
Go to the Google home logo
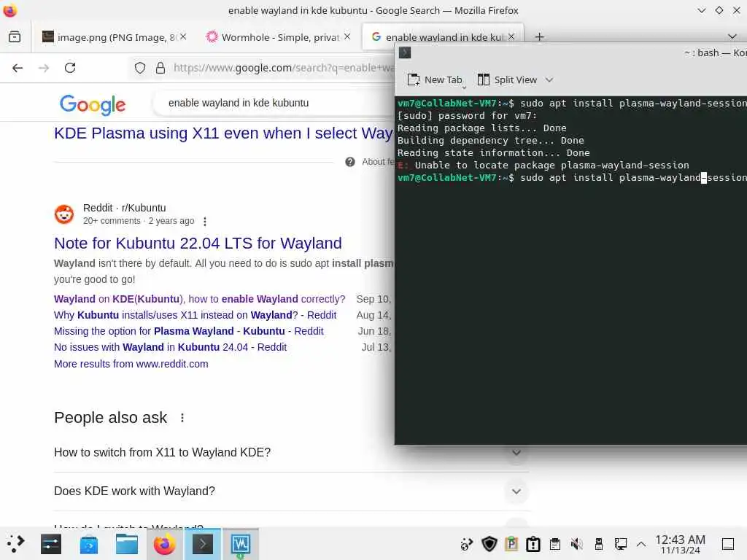(x=93, y=105)
